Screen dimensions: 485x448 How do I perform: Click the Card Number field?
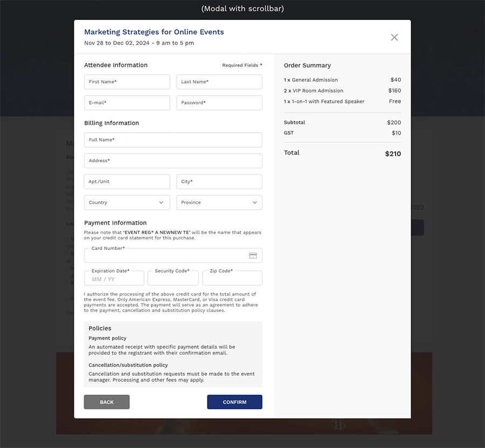coord(164,256)
